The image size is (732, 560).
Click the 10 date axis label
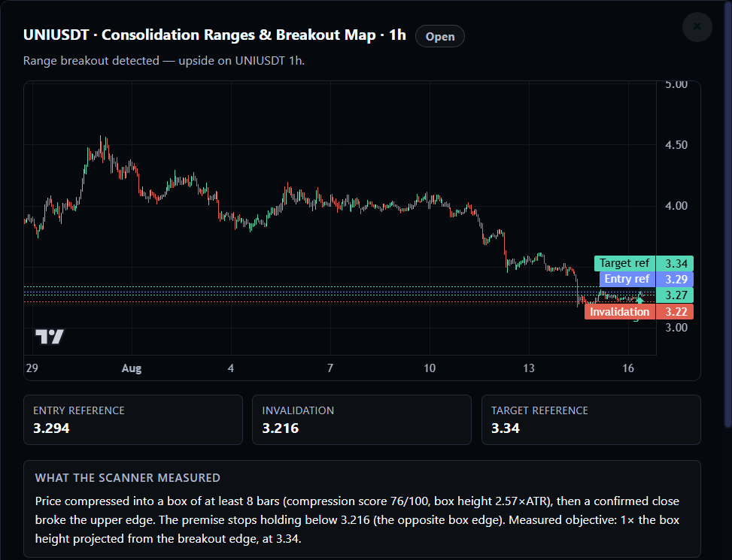pos(430,368)
